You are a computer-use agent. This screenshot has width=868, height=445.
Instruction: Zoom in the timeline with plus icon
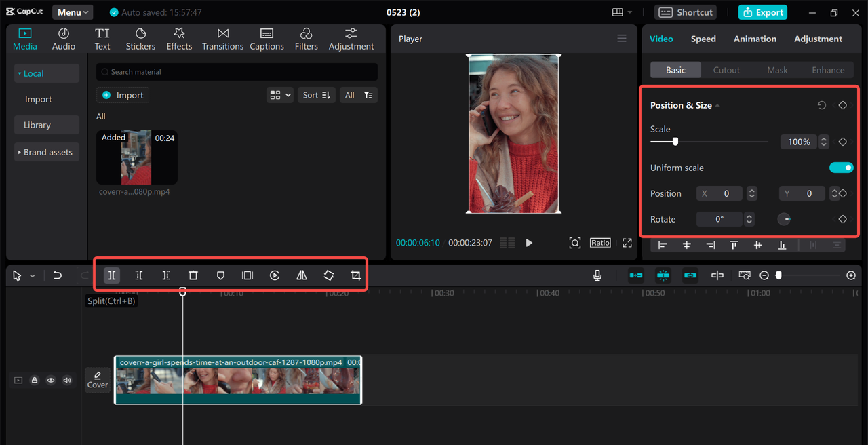coord(851,275)
